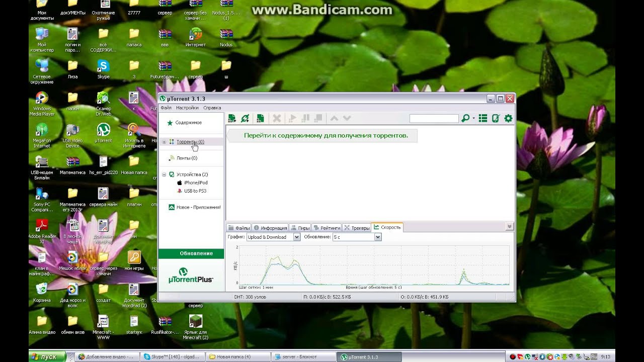This screenshot has width=644, height=362.
Task: Select Устройства (2) in the sidebar
Action: coord(192,174)
